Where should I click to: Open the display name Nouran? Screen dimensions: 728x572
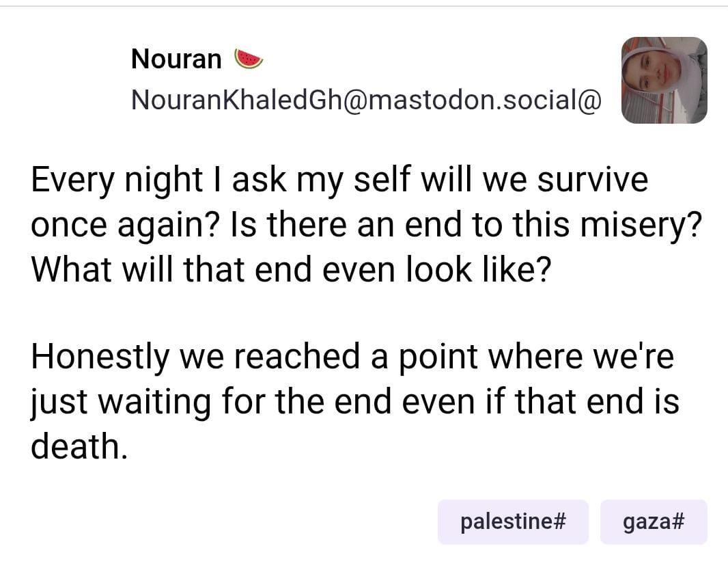pos(176,59)
